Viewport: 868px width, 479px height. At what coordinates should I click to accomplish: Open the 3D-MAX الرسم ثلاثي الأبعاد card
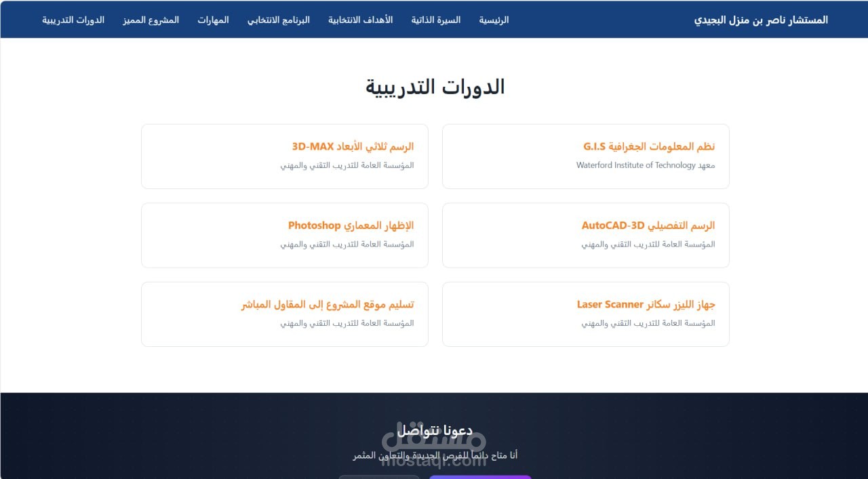coord(285,156)
